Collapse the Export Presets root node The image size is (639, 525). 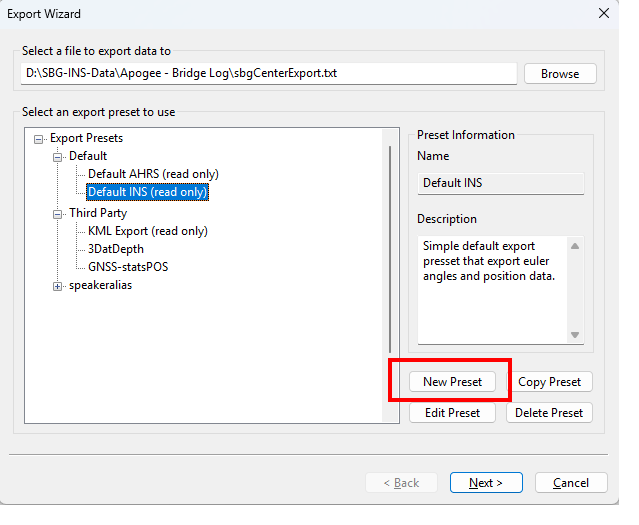[39, 138]
